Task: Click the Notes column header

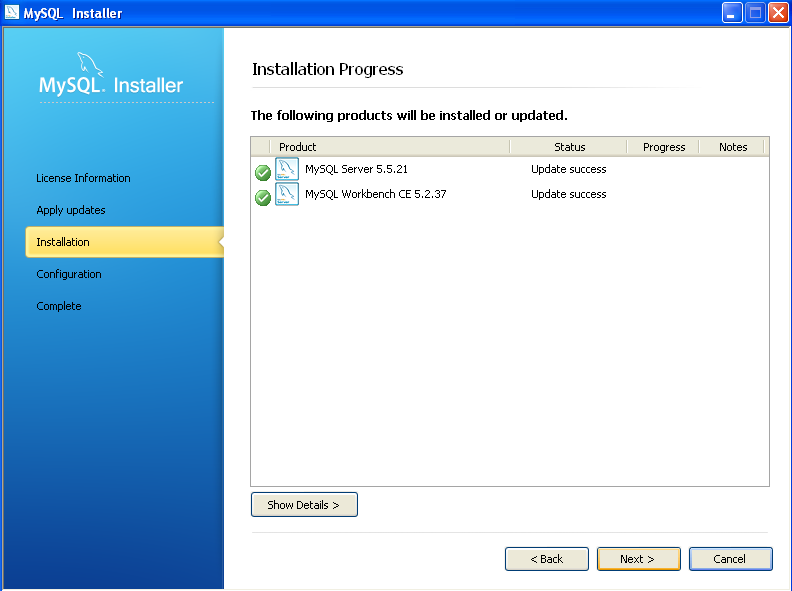Action: pos(732,147)
